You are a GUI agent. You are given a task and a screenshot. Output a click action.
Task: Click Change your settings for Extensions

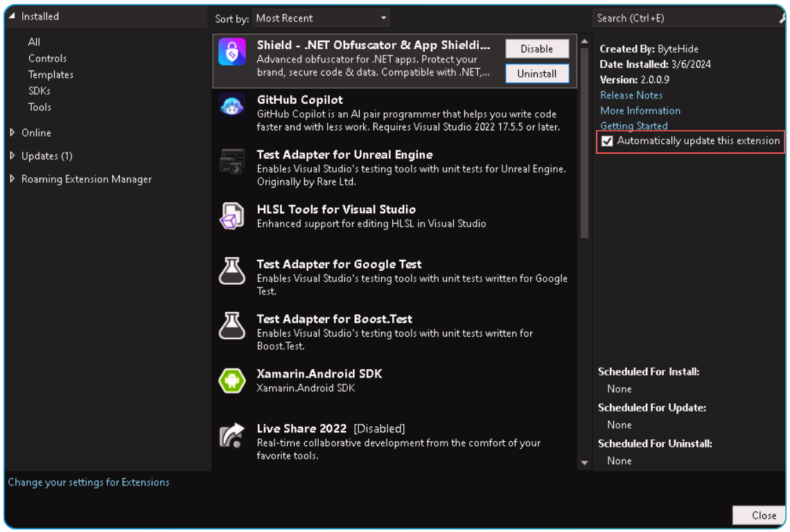[x=89, y=482]
